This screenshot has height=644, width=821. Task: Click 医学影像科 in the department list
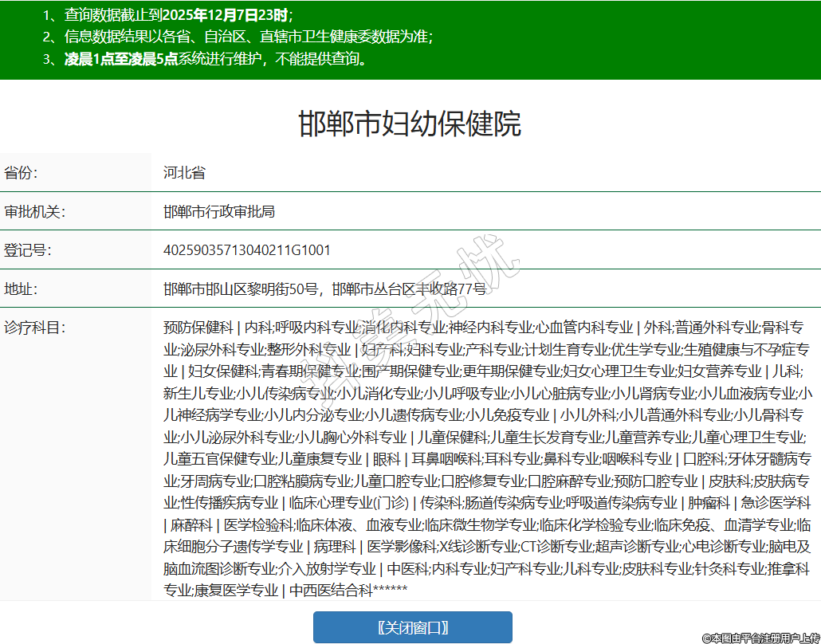(x=402, y=547)
